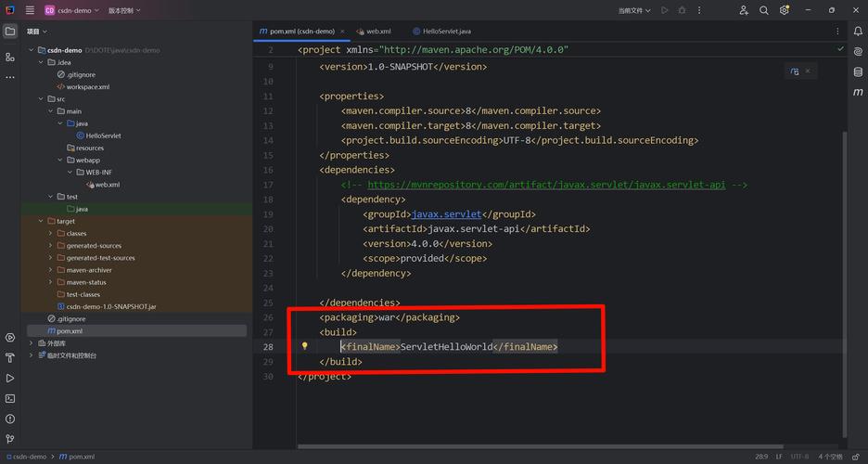
Task: Expand the maven-archiver folder
Action: coord(50,270)
